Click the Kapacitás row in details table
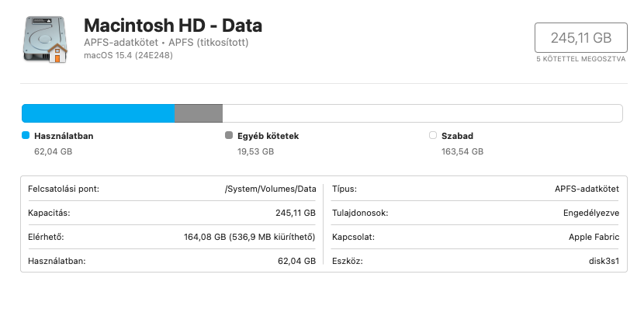The height and width of the screenshot is (309, 644). 171,213
